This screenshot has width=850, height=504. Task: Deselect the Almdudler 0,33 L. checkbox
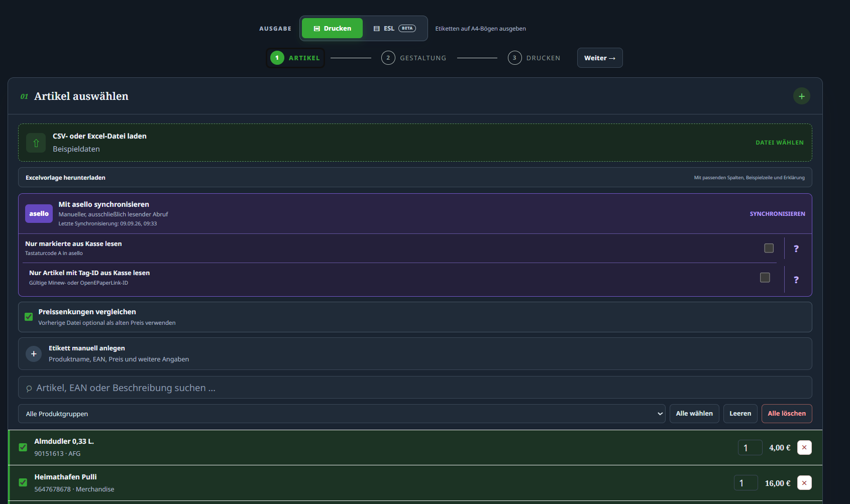pos(23,447)
